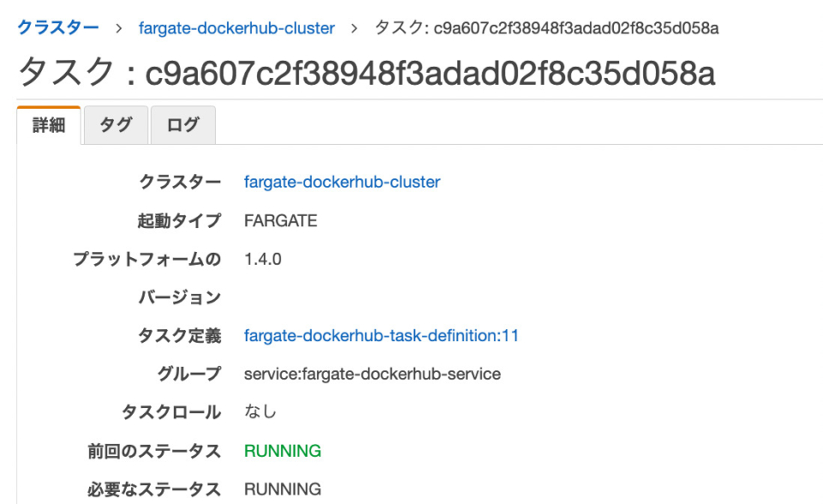Click the 起動タイプ field label
823x504 pixels.
[179, 220]
